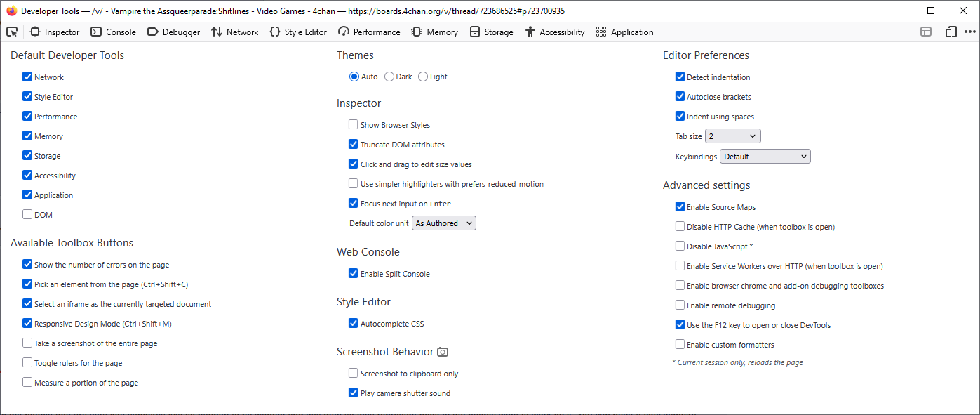Enable browser chrome and add-on debugging toolboxes

click(680, 286)
